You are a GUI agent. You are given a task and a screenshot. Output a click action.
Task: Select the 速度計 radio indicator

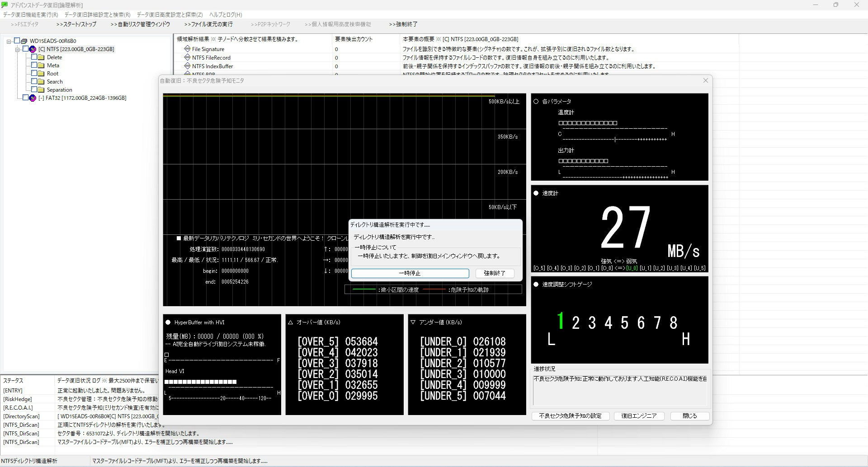pos(536,193)
